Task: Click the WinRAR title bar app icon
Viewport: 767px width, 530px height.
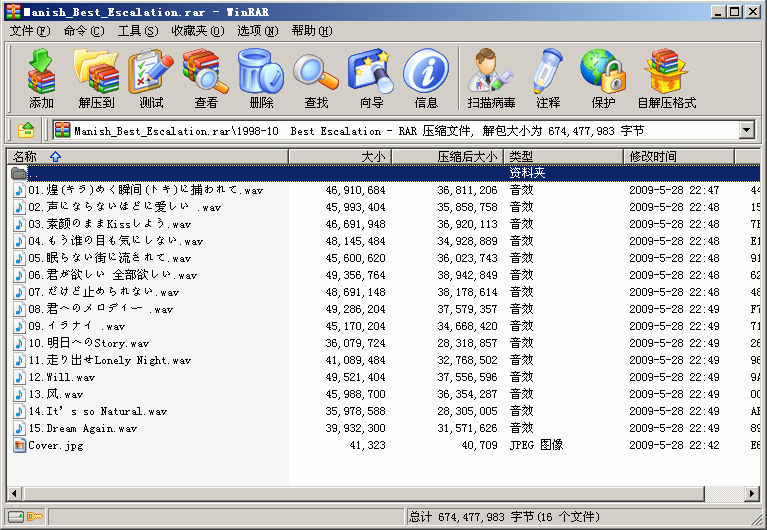Action: click(x=13, y=11)
